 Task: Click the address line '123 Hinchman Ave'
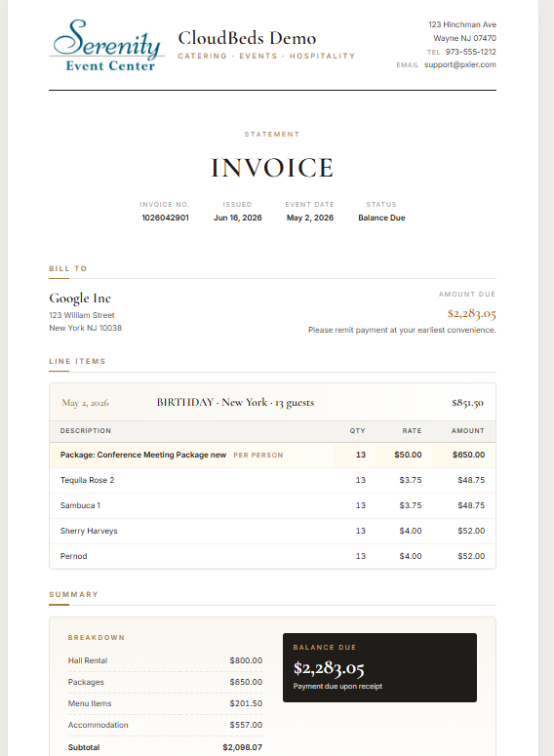pyautogui.click(x=462, y=24)
